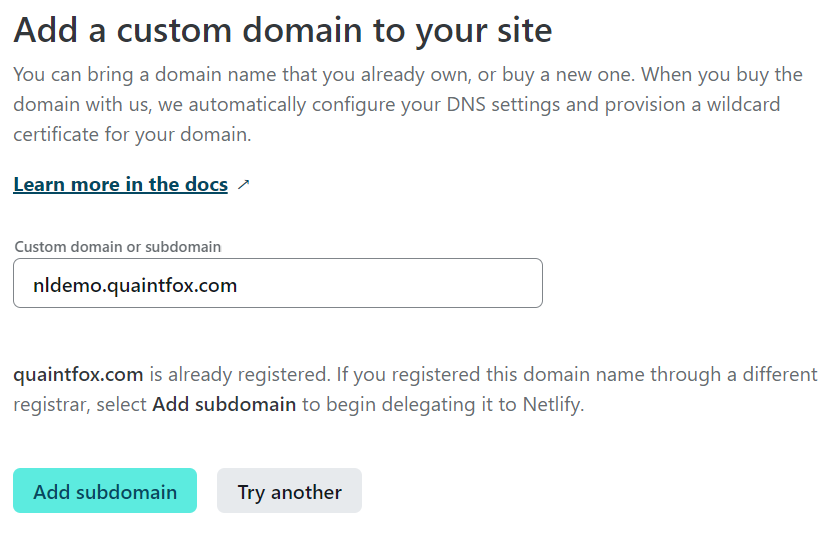Click bold "Add subdomain" text in the message

coord(224,405)
